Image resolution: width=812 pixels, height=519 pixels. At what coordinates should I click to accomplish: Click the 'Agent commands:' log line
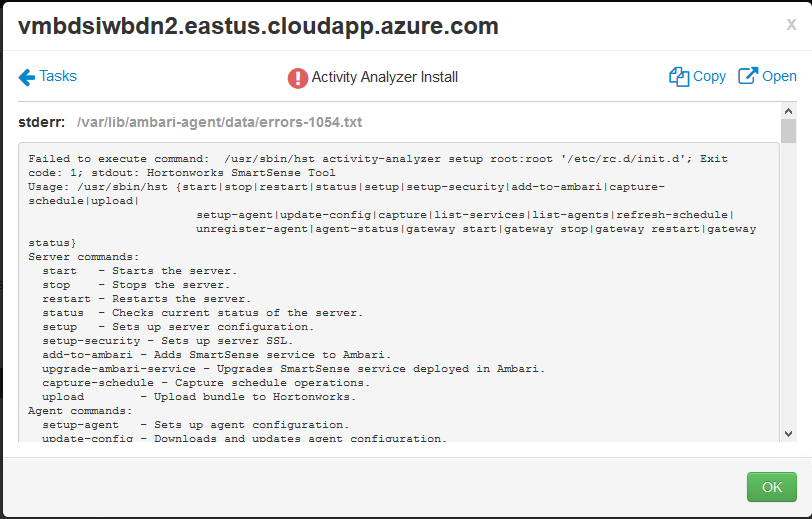coord(81,411)
